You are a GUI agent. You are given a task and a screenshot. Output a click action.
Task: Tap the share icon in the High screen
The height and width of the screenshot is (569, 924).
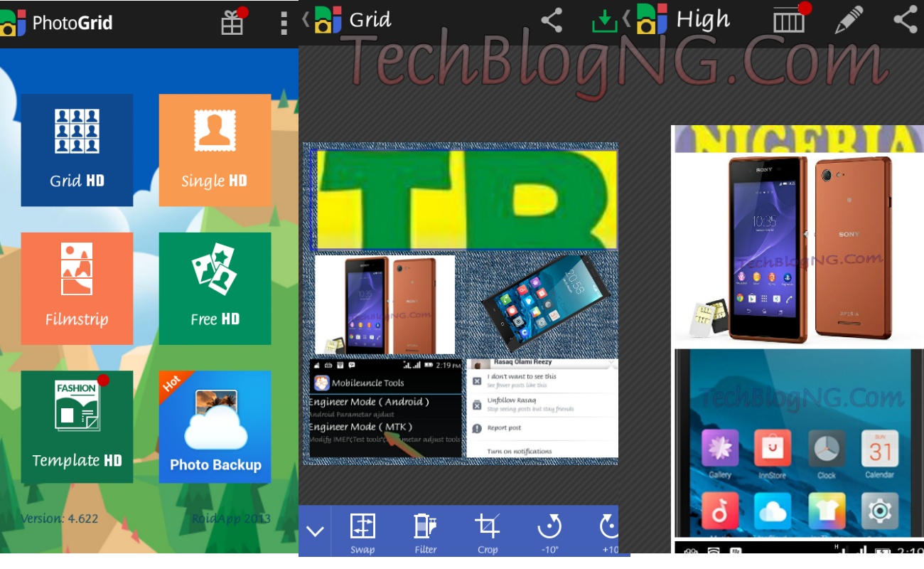pyautogui.click(x=906, y=20)
